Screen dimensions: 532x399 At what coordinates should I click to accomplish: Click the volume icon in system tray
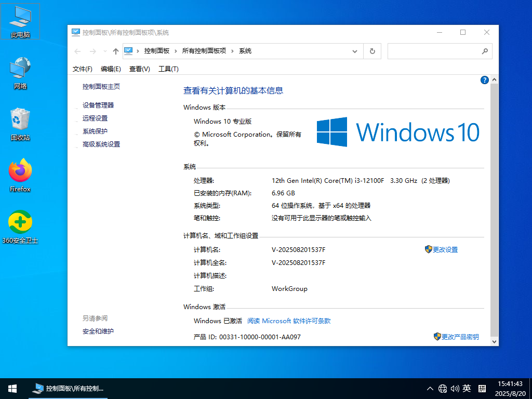tap(455, 388)
